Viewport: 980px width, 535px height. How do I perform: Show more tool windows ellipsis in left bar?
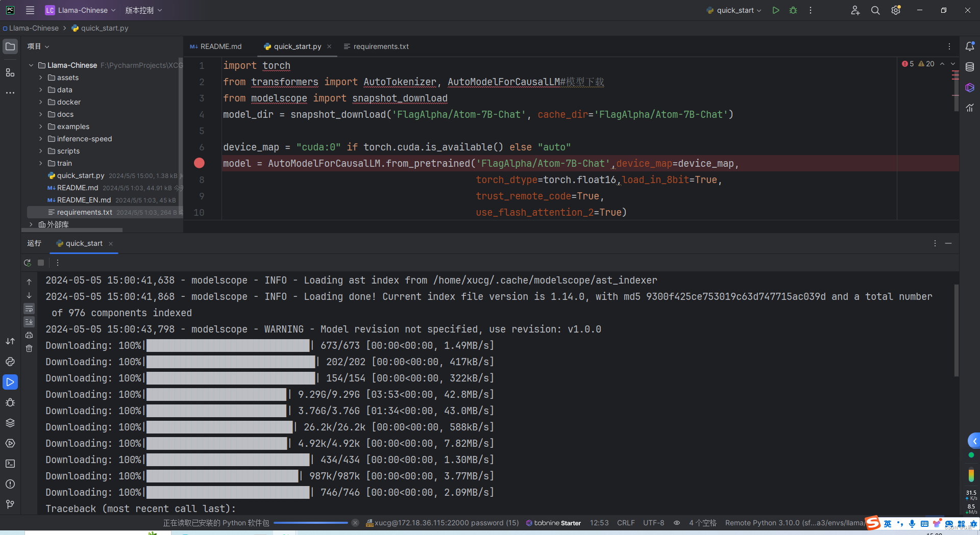click(x=10, y=93)
